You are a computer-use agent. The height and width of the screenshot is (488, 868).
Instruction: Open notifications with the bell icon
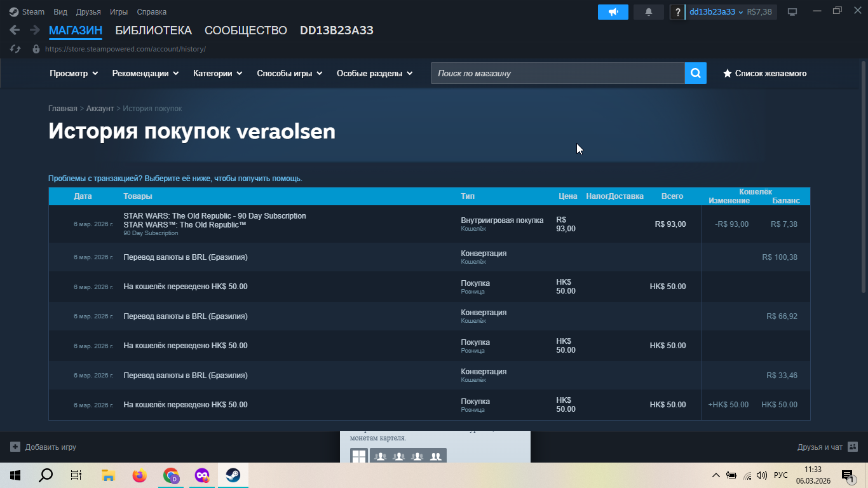click(649, 12)
